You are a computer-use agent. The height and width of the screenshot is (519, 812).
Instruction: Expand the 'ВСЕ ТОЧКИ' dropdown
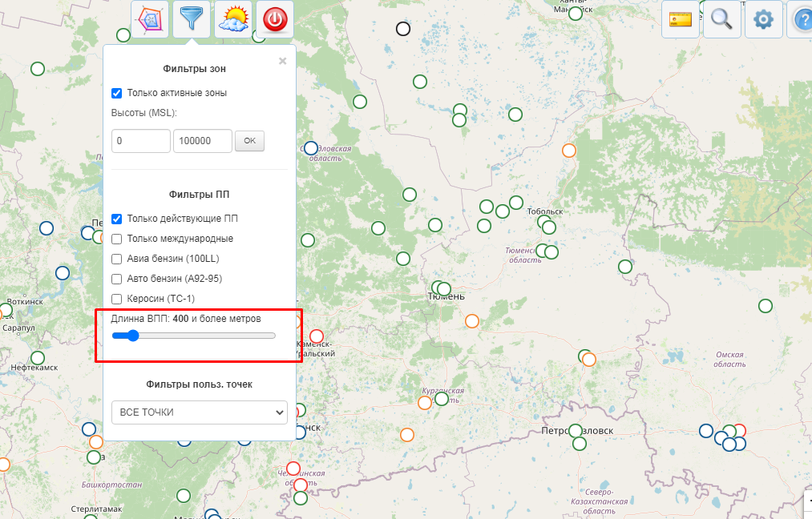point(199,412)
